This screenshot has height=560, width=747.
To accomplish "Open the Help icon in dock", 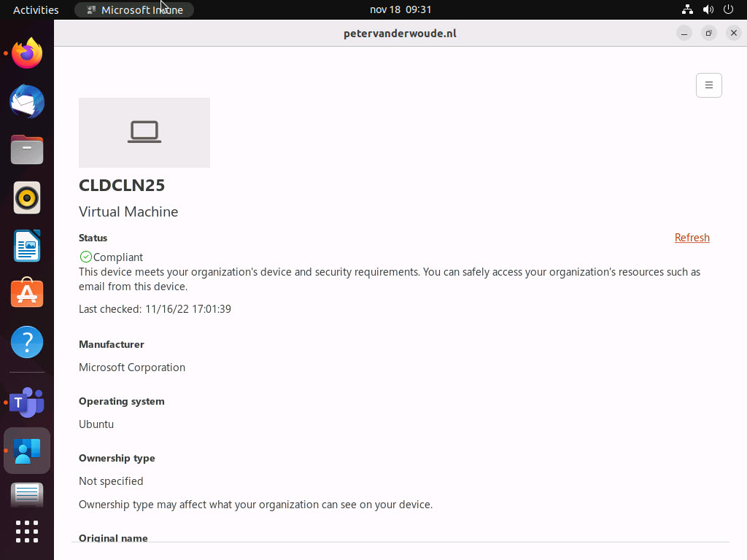I will coord(27,342).
